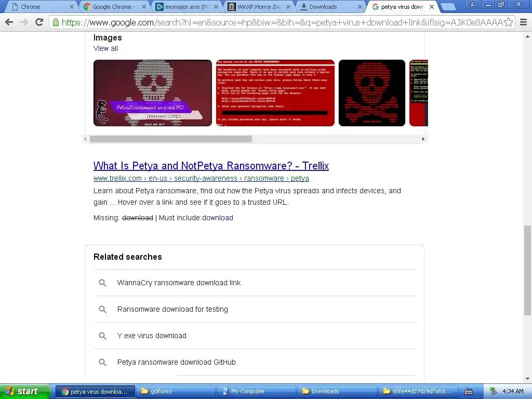This screenshot has width=532, height=399.
Task: Close the Downloads browser tab
Action: point(360,7)
